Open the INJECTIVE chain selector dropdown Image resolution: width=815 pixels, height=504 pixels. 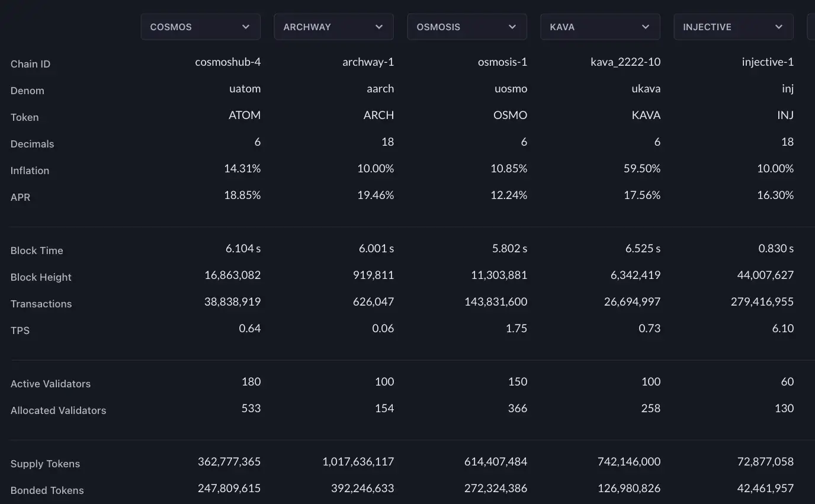[x=733, y=27]
